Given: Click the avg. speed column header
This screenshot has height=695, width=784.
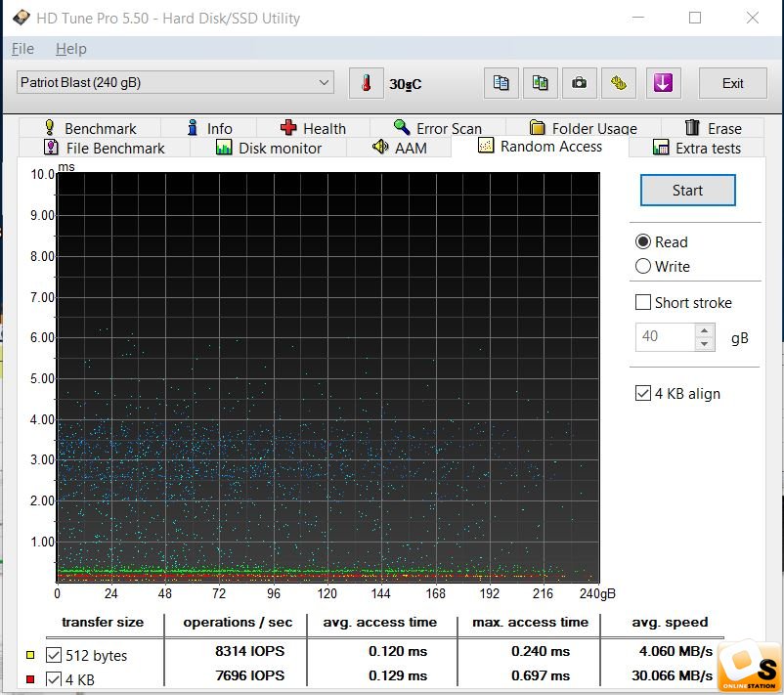Looking at the screenshot, I should pos(670,622).
